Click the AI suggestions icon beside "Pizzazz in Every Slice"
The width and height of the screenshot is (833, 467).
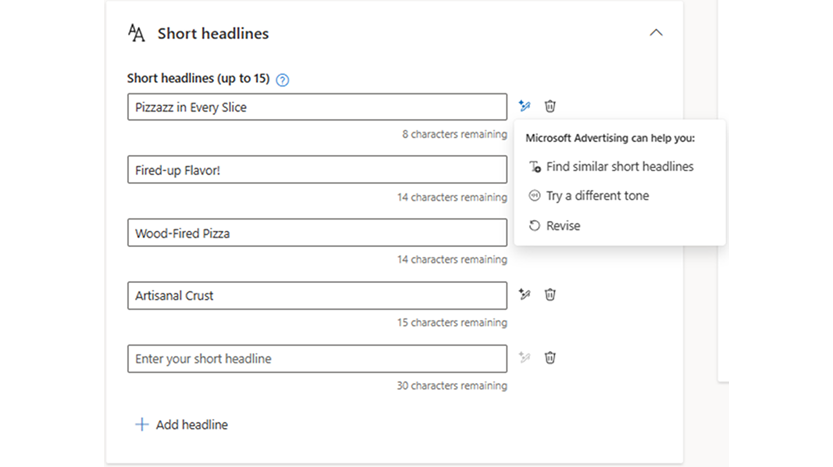point(525,106)
